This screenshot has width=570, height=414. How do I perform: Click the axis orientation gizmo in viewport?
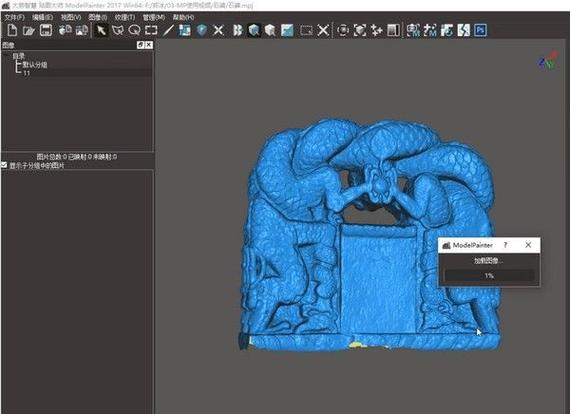(548, 60)
